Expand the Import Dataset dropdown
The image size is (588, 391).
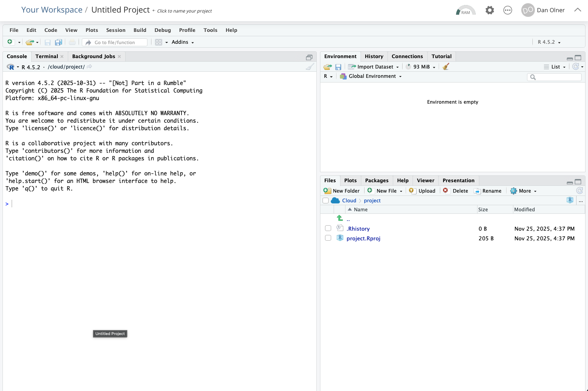[374, 67]
